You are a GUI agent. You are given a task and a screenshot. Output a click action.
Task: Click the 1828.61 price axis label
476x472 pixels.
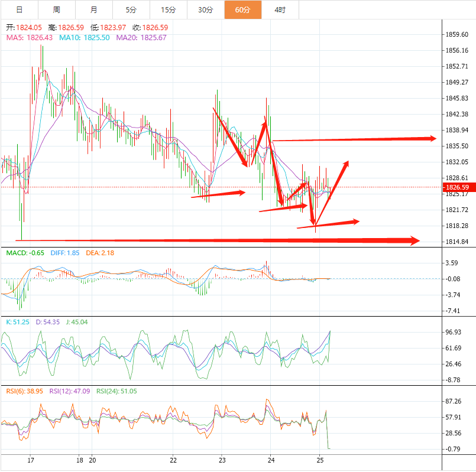click(457, 178)
